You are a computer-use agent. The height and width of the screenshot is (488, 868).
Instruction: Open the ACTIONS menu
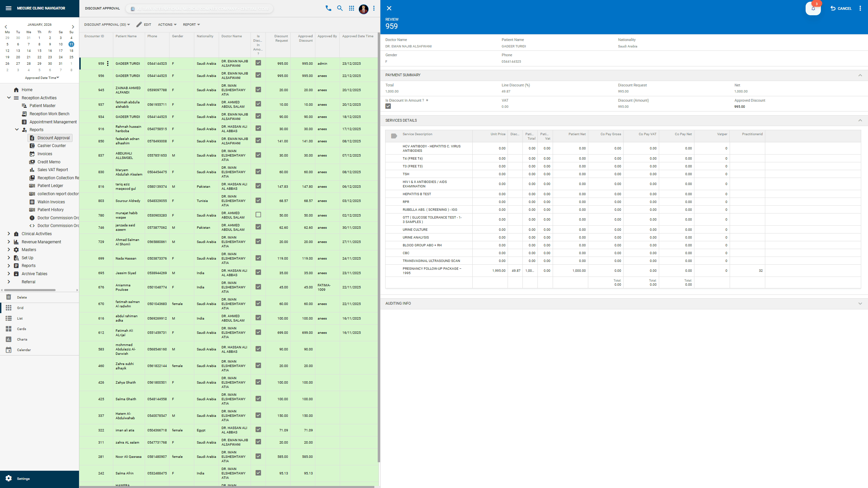(167, 24)
